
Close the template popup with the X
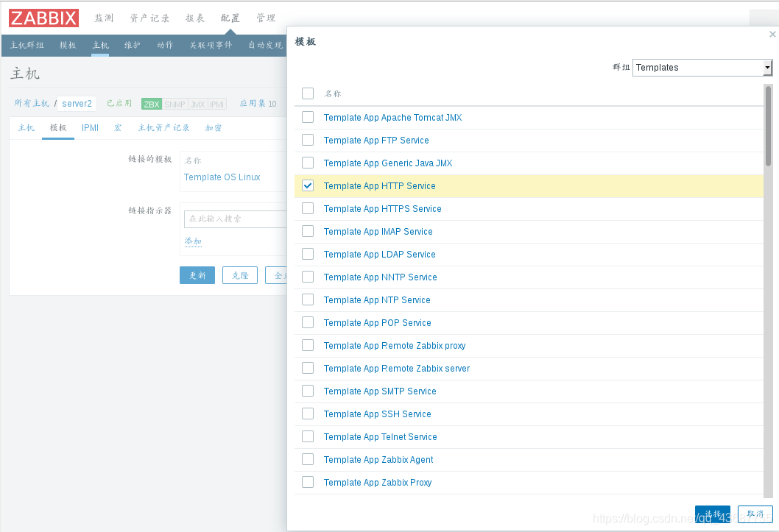click(x=772, y=35)
